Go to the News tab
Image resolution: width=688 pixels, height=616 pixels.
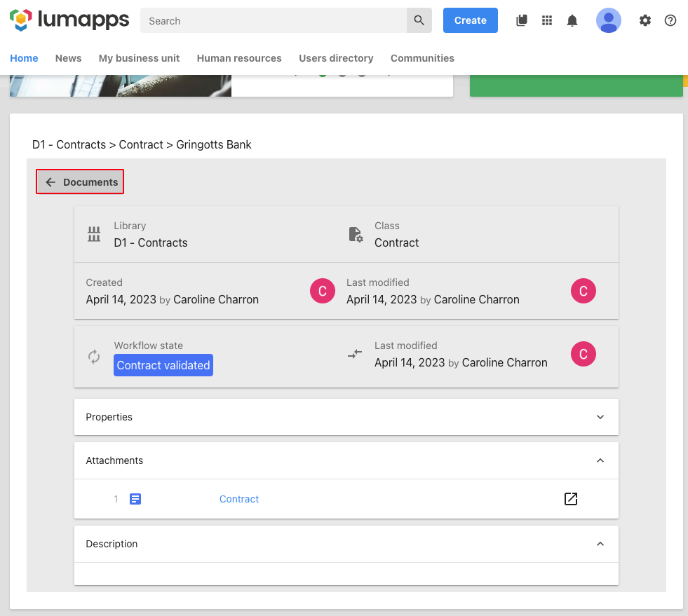coord(68,58)
